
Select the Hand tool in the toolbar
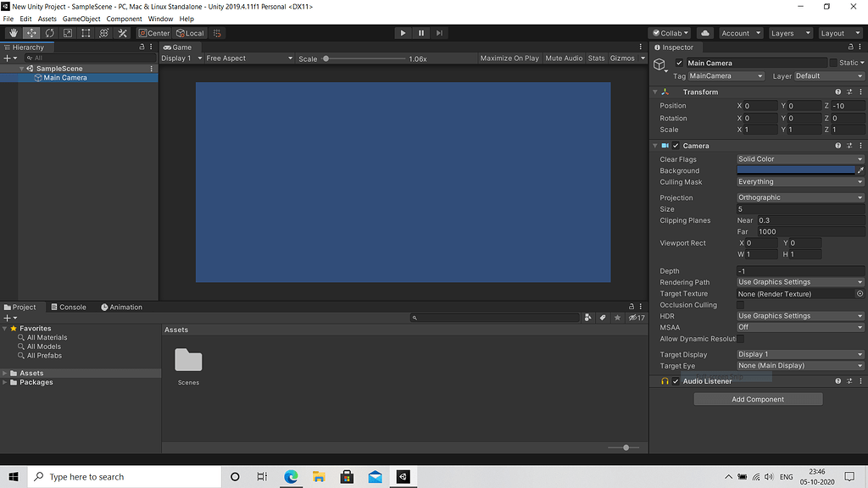tap(12, 32)
